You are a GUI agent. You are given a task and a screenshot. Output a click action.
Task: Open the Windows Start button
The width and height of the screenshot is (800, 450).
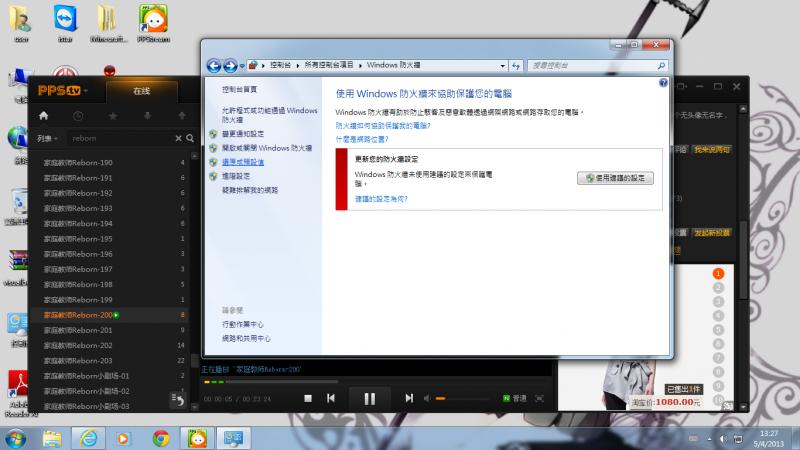[x=15, y=438]
